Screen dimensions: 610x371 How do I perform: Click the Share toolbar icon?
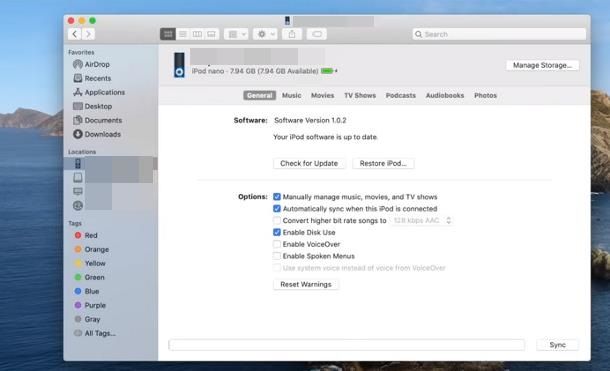pyautogui.click(x=292, y=34)
